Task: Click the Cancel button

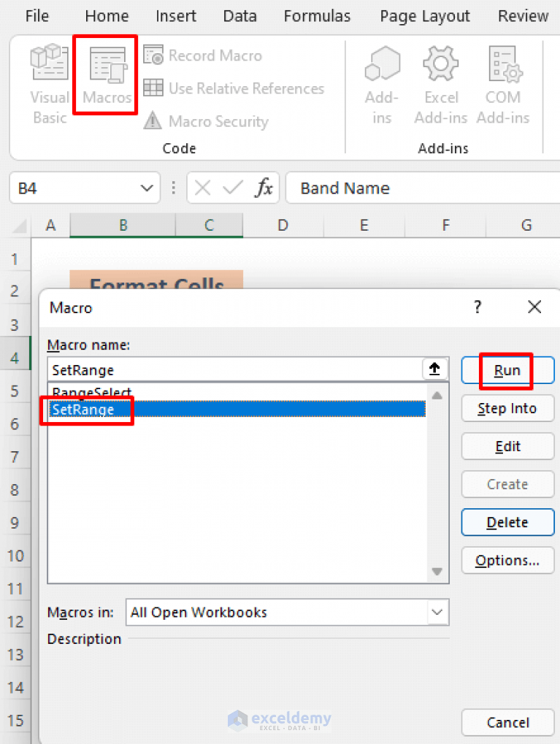Action: click(507, 722)
